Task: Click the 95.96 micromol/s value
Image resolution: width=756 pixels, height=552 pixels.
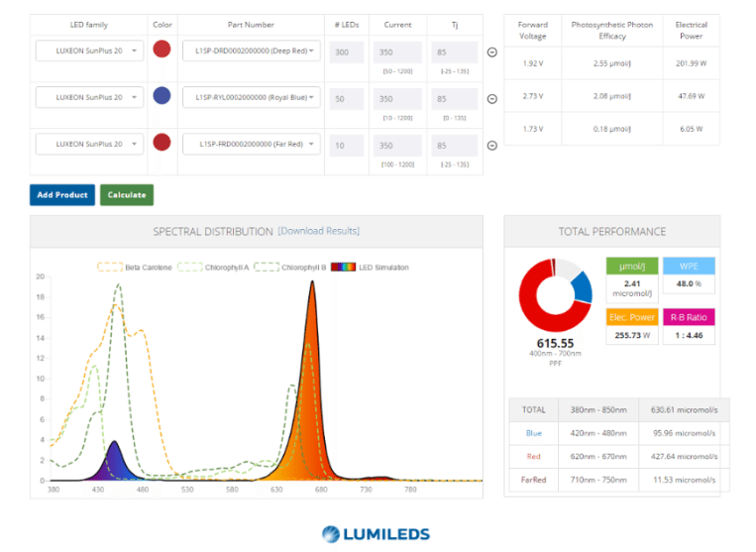Action: pos(684,433)
